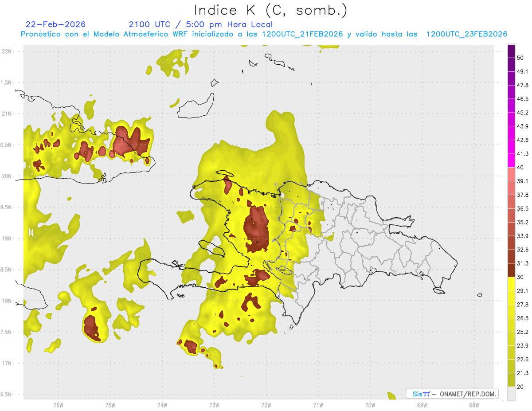Image resolution: width=532 pixels, height=411 pixels.
Task: Click the legend value "37.8"
Action: [523, 195]
